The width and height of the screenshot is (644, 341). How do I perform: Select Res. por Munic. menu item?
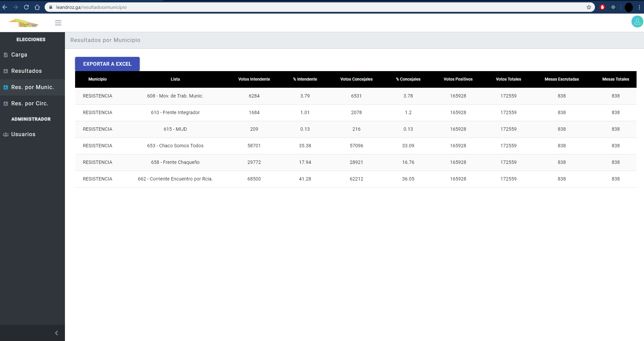pos(32,87)
